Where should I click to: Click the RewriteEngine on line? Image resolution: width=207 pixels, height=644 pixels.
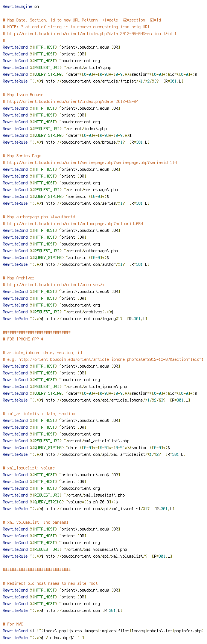coord(21,6)
